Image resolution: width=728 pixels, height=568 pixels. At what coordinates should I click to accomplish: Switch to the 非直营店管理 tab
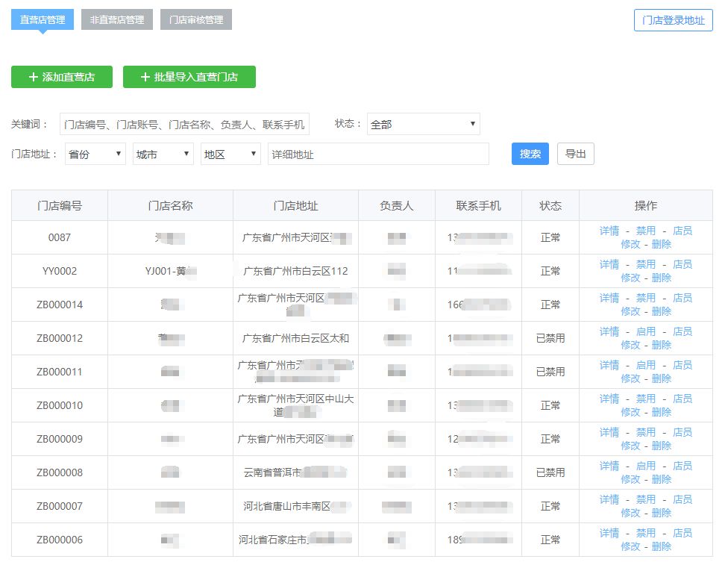[116, 19]
